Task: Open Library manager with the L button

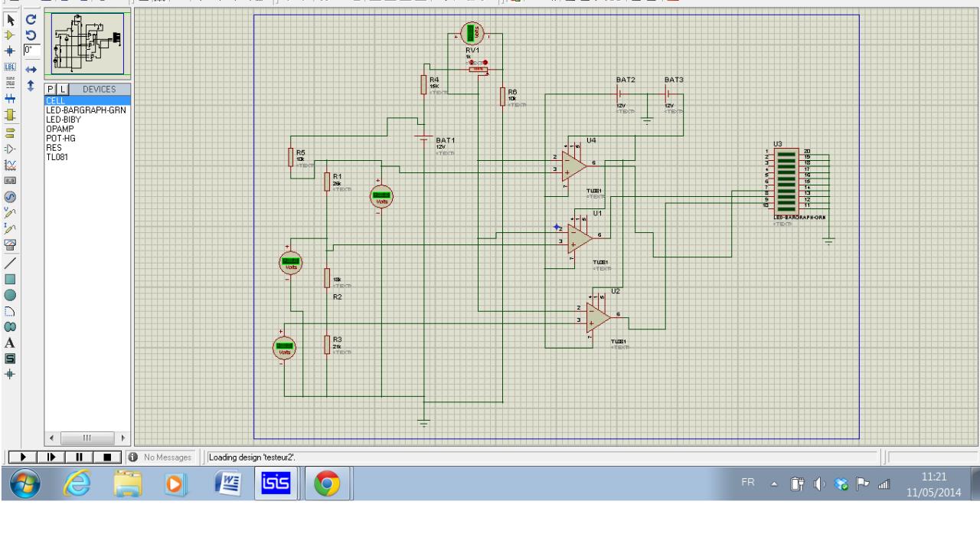Action: 63,90
